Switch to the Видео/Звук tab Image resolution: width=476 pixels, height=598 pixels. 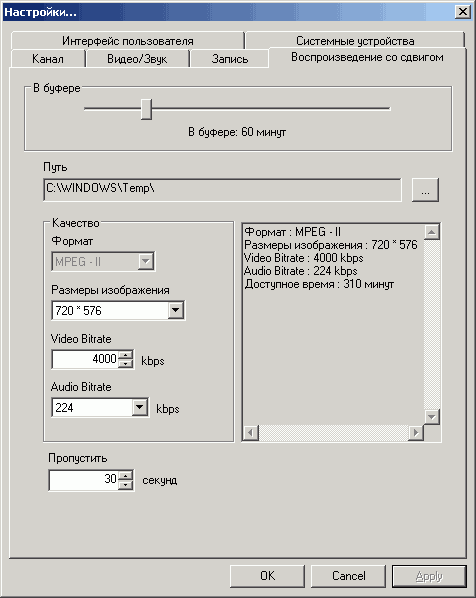coord(137,59)
